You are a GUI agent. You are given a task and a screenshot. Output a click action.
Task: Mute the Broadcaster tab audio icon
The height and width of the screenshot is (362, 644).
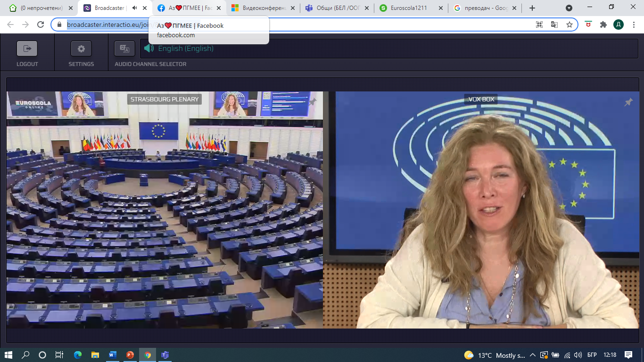135,8
